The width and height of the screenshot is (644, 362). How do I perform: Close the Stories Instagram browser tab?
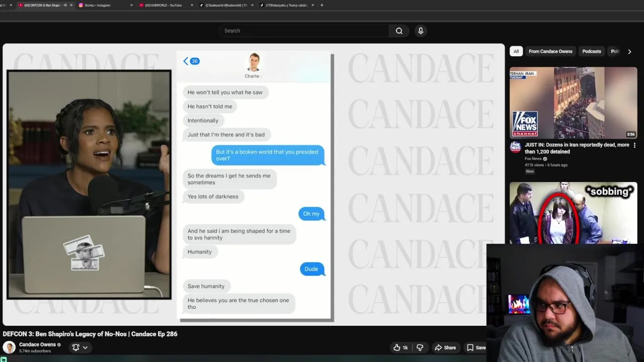(132, 5)
